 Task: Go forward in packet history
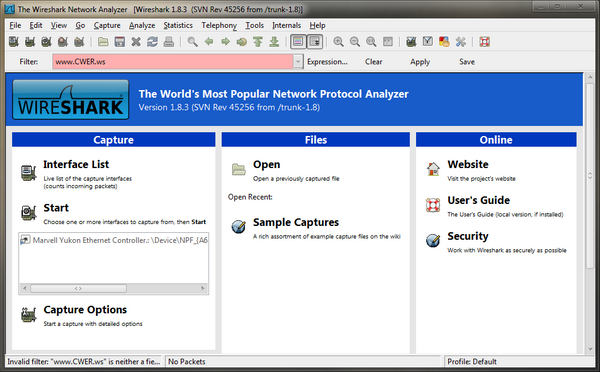tap(225, 42)
